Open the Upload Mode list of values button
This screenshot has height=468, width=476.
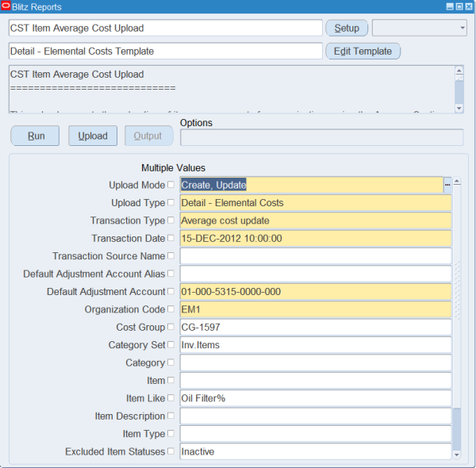(x=447, y=185)
